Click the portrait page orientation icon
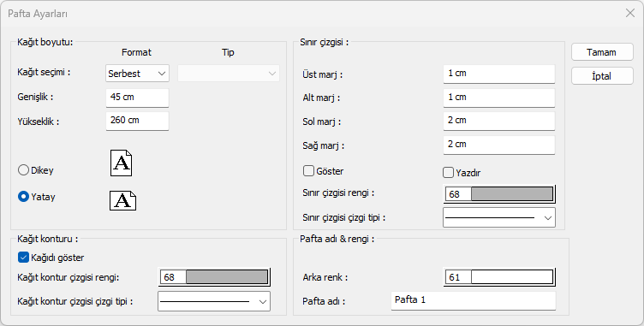This screenshot has height=326, width=644. click(x=121, y=163)
